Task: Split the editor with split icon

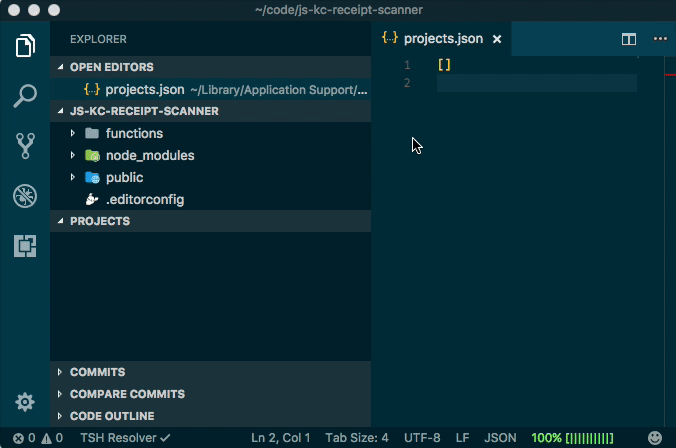Action: pyautogui.click(x=629, y=39)
